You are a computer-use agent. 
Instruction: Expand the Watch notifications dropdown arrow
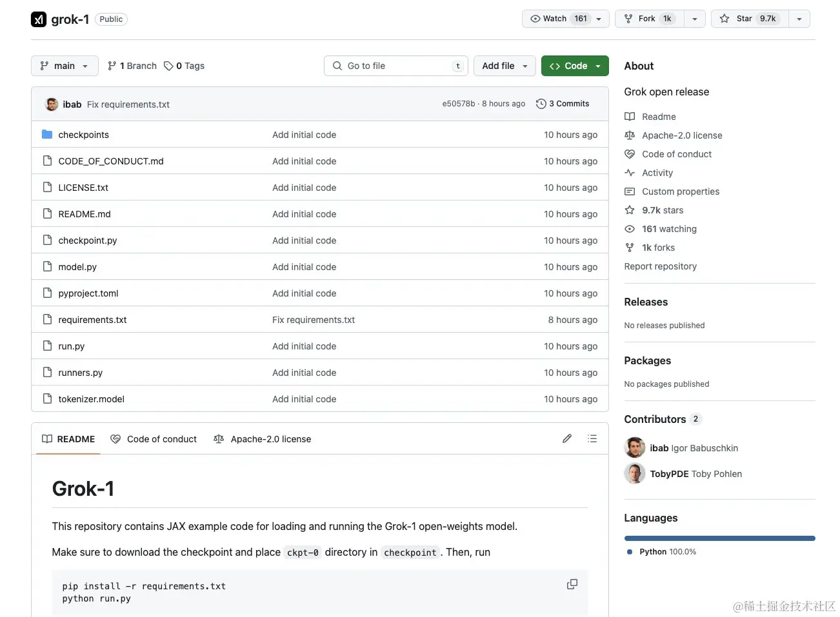(599, 19)
